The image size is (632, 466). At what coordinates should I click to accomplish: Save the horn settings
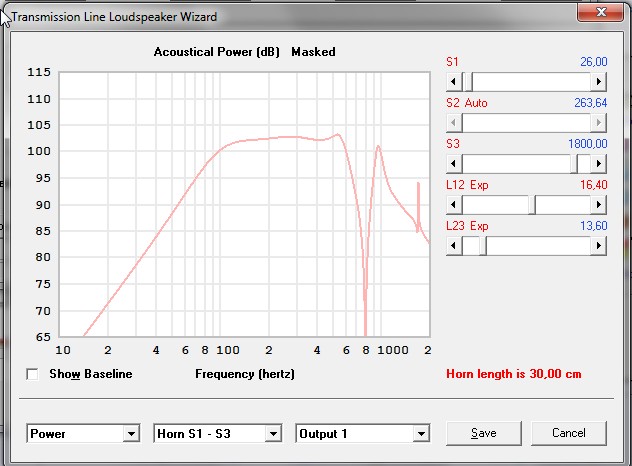(484, 433)
